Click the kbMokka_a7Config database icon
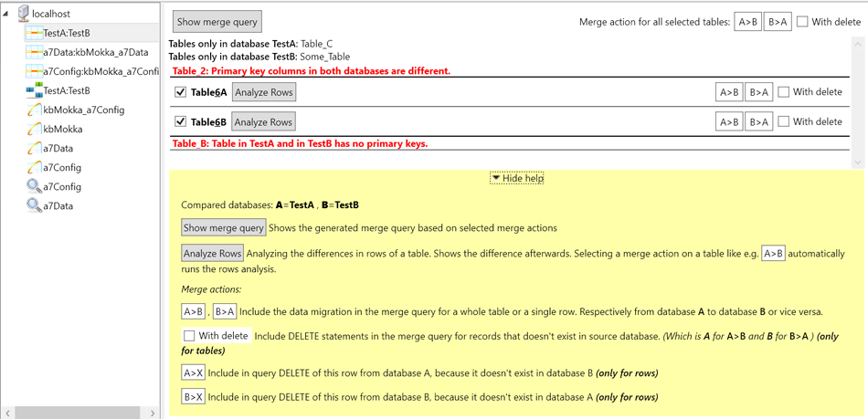 34,110
